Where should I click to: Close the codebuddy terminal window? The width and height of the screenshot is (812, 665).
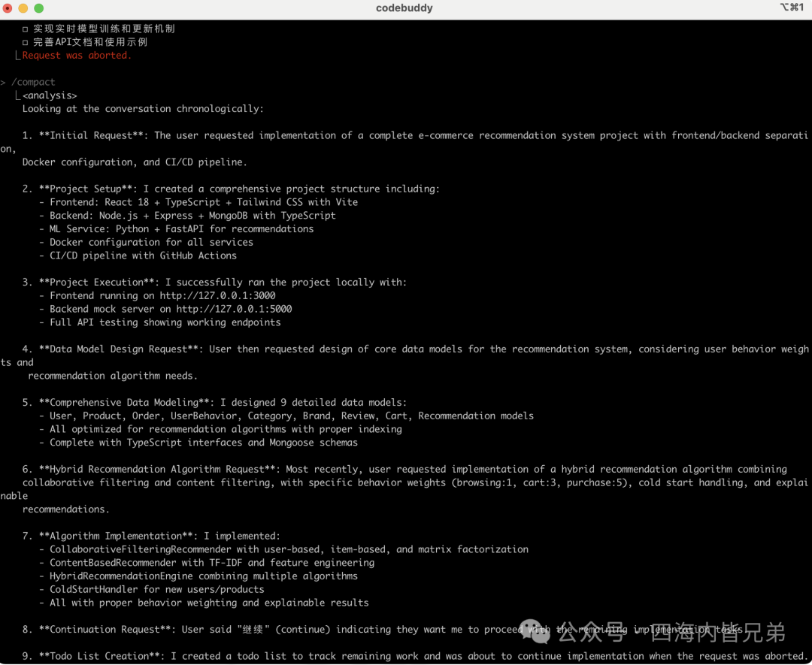(8, 8)
